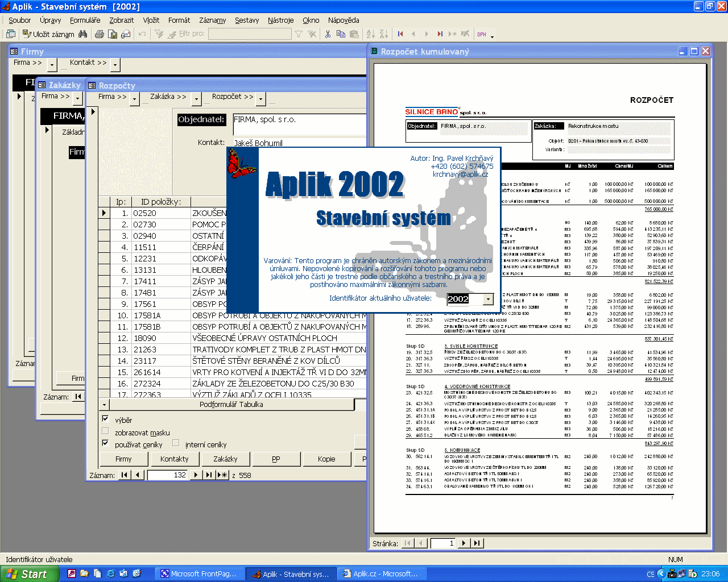Open the Sestavy menu

[x=247, y=20]
